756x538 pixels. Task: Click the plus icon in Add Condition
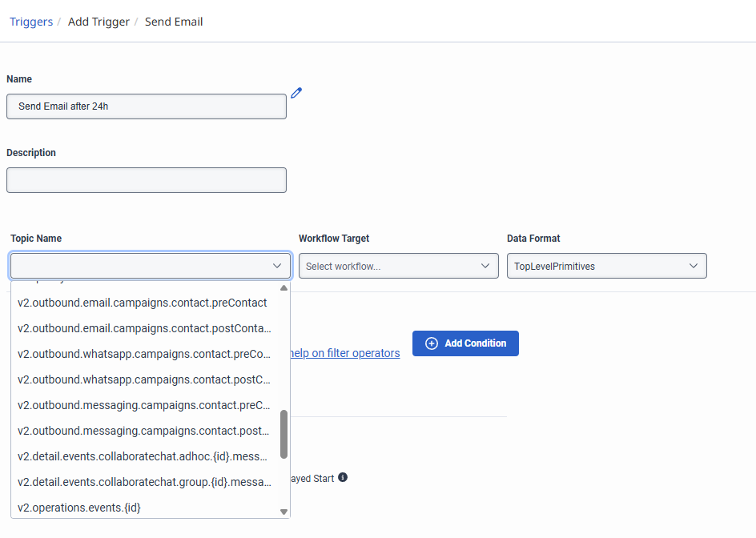pyautogui.click(x=431, y=343)
